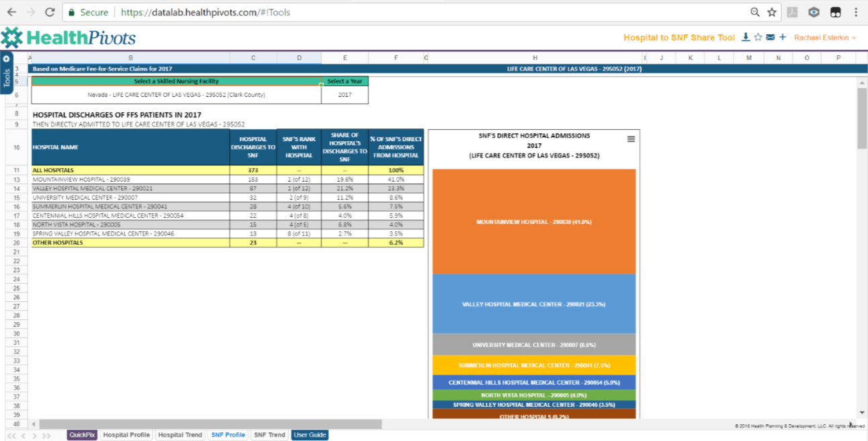Click the Spring Valley Hospital chart segment
Screen dimensions: 868x441
534,405
